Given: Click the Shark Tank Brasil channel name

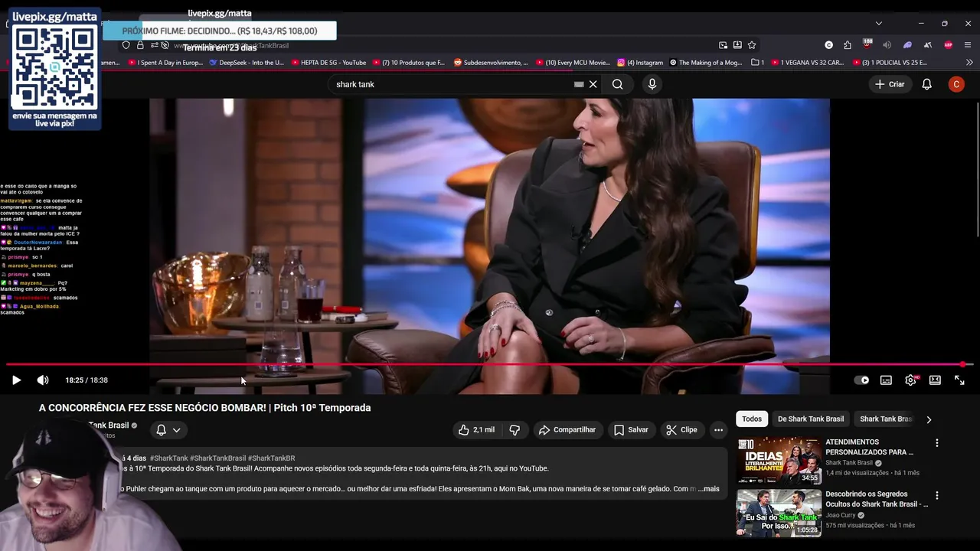Looking at the screenshot, I should (109, 425).
